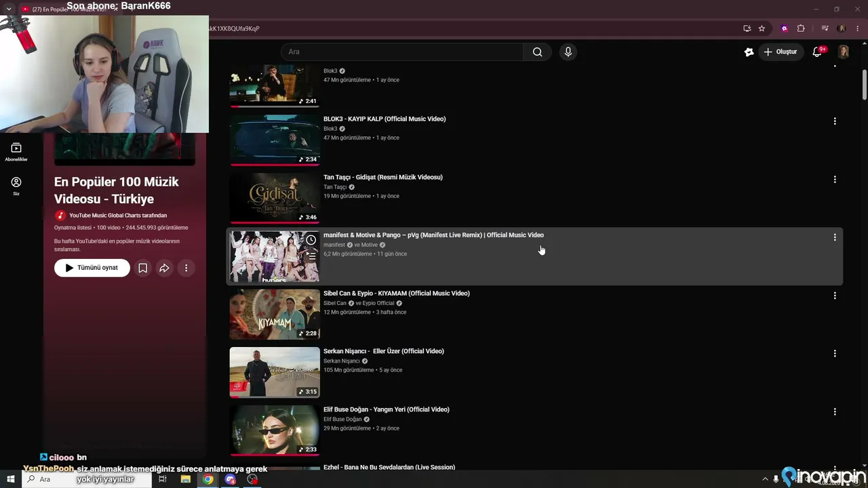Open Abonelikler in the sidebar
The width and height of the screenshot is (868, 488).
pos(16,152)
